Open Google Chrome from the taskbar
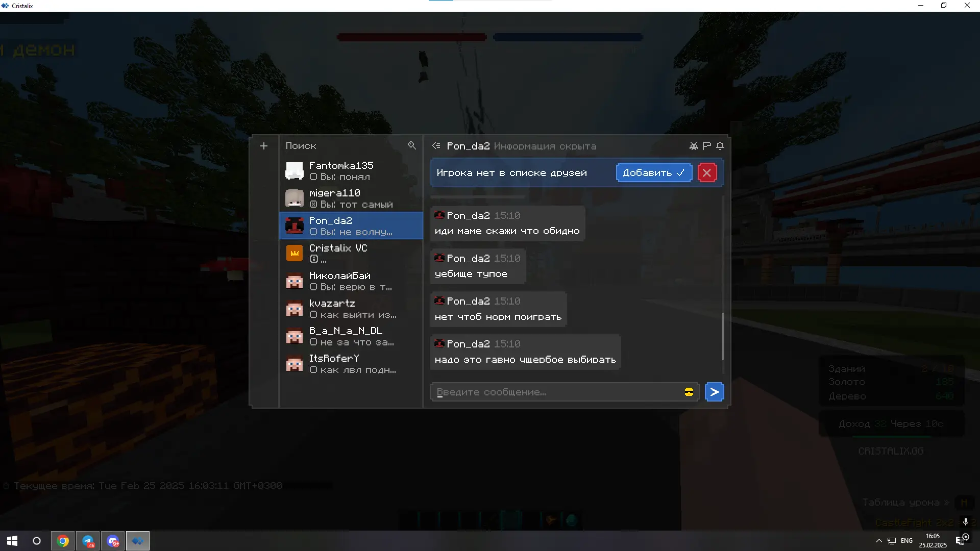The image size is (980, 551). tap(63, 541)
